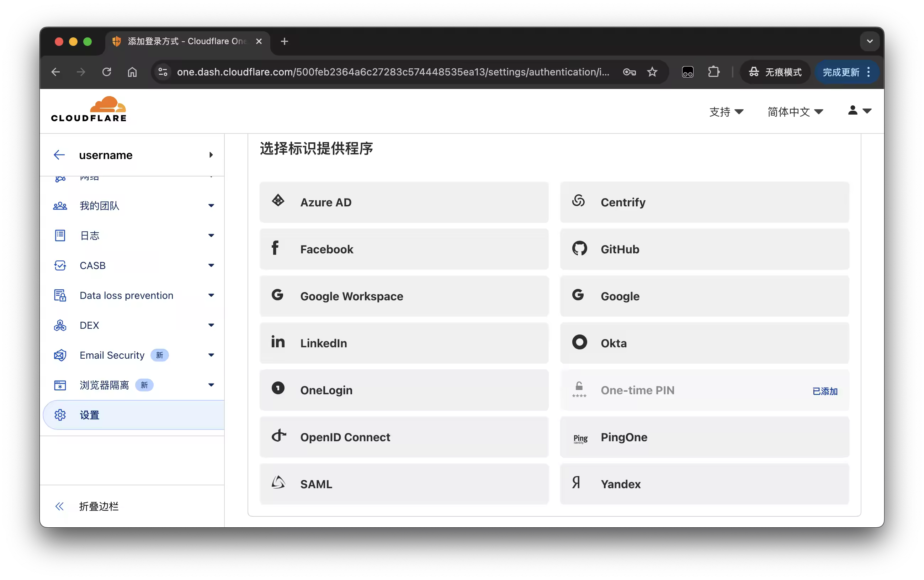
Task: Select the 设置 sidebar item
Action: (x=133, y=415)
